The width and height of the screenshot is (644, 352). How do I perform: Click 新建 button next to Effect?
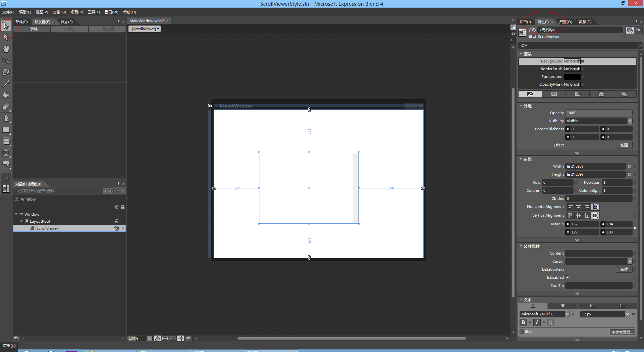click(x=624, y=145)
